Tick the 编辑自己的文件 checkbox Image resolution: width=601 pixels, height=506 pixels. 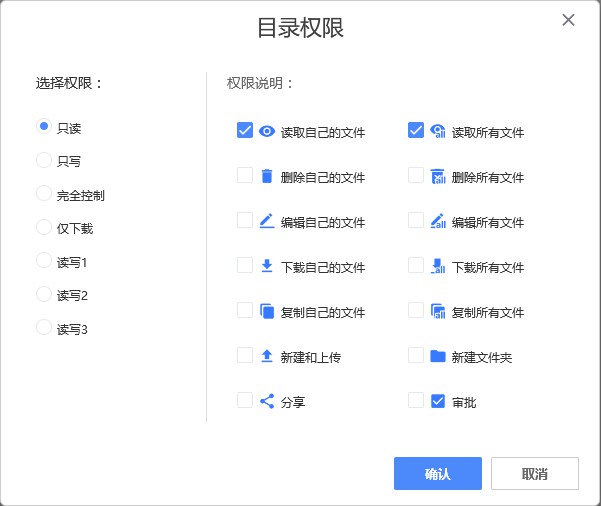click(x=245, y=220)
